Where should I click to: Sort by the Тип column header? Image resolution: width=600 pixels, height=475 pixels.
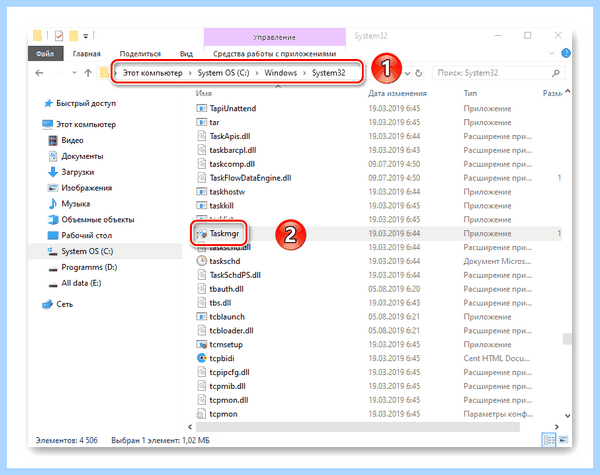tap(470, 93)
